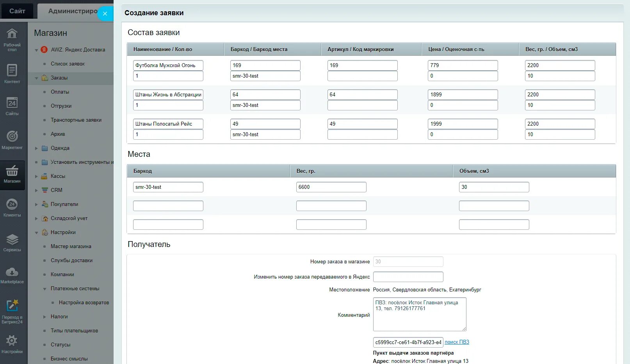Edit the place weight field 6600
Image resolution: width=630 pixels, height=364 pixels.
coord(331,187)
